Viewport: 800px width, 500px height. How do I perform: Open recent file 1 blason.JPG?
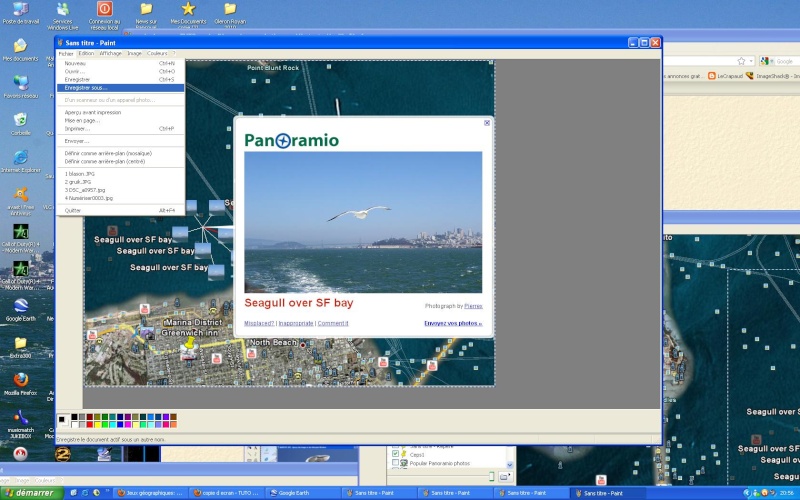(x=120, y=173)
